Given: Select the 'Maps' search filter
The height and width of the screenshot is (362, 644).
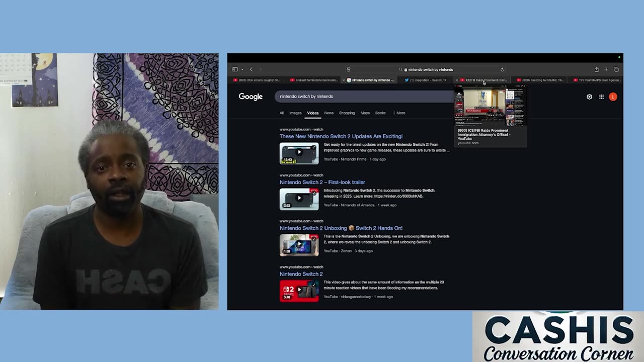Looking at the screenshot, I should tap(365, 113).
